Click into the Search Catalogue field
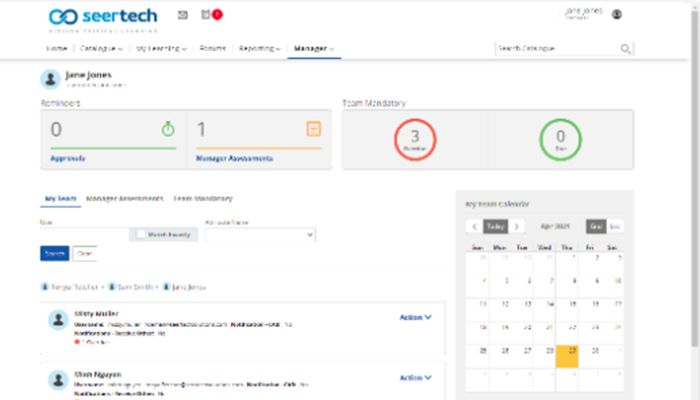 point(555,48)
